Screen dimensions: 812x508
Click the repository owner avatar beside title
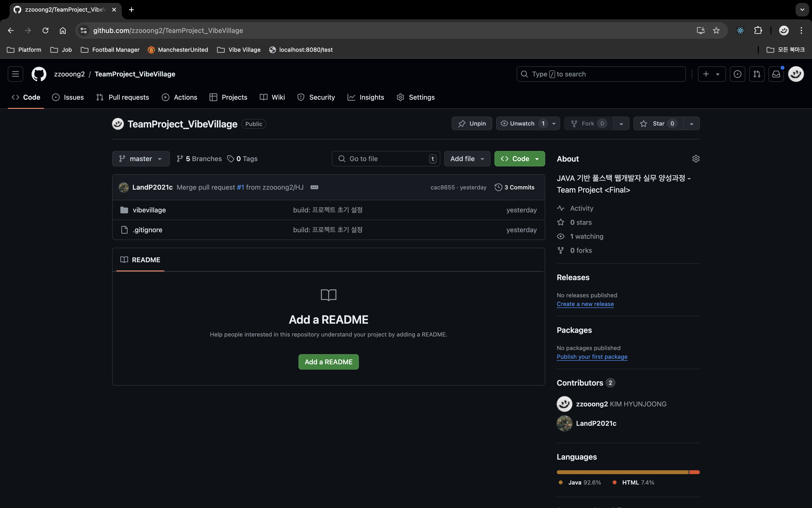(118, 124)
